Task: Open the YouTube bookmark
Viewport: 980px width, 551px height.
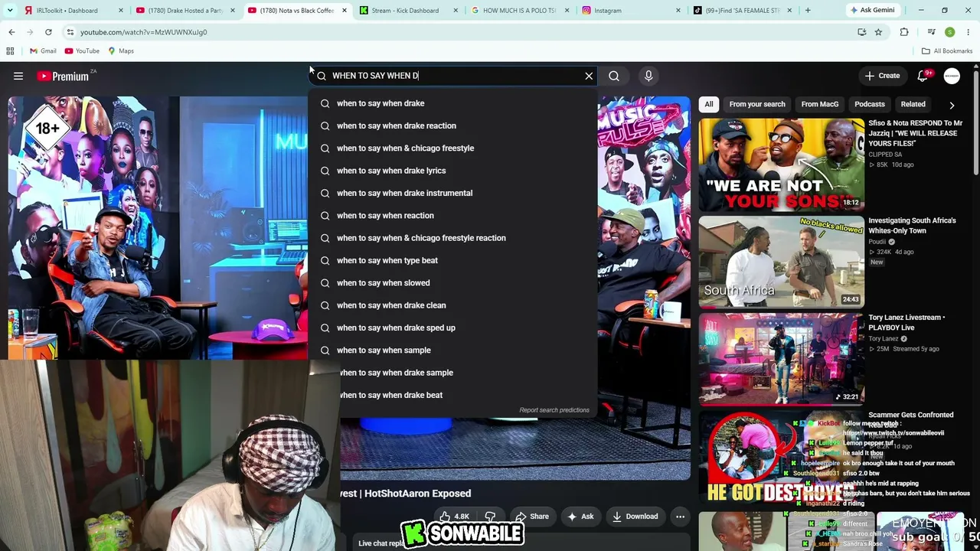Action: tap(82, 51)
